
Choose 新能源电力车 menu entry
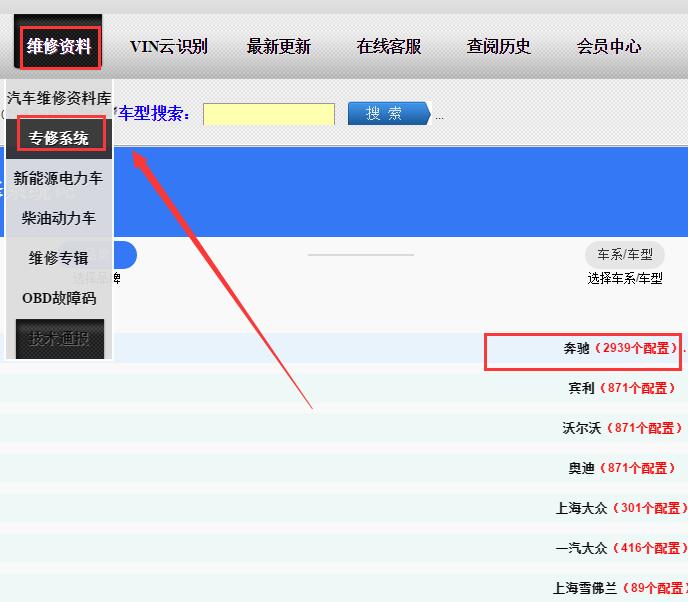pyautogui.click(x=59, y=178)
